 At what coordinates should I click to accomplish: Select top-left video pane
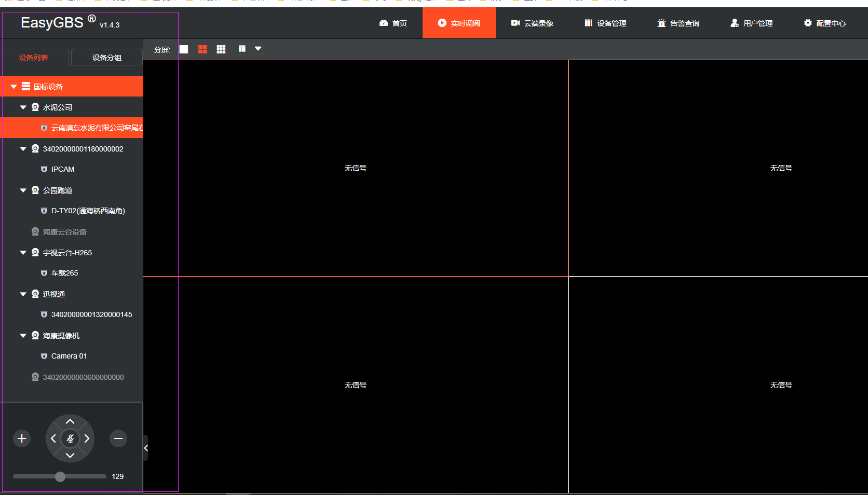pos(356,168)
